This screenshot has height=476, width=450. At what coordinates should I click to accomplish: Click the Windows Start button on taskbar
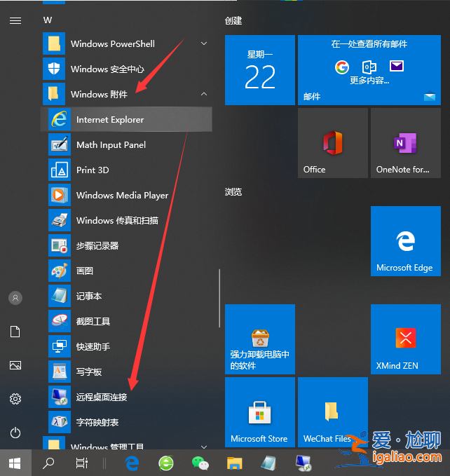[15, 463]
